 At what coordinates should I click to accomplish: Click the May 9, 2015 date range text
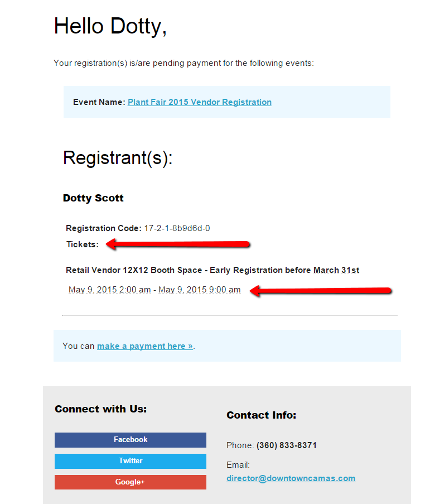(154, 290)
